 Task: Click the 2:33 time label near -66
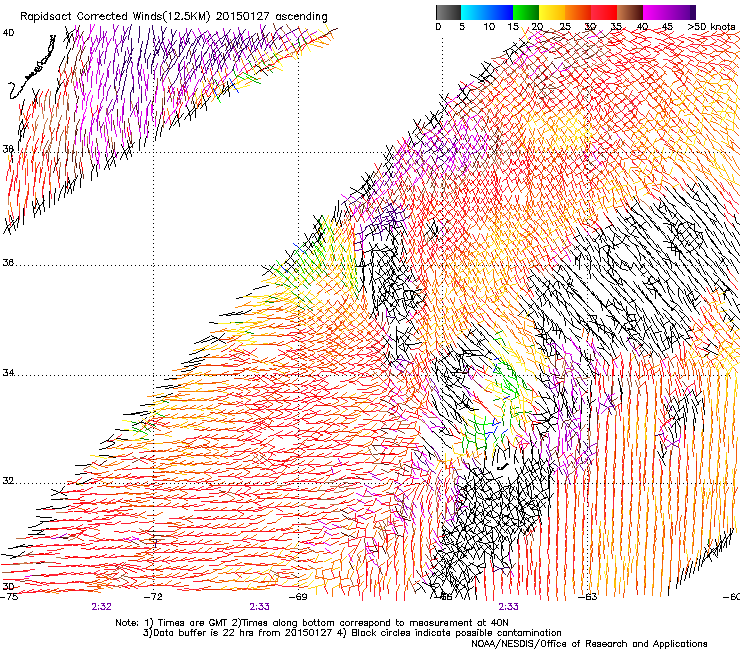[509, 607]
